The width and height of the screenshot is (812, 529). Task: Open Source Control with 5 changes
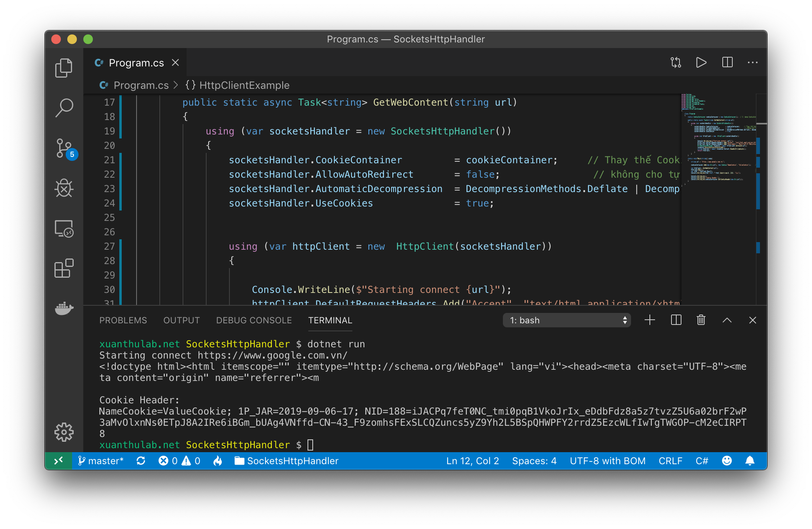64,148
